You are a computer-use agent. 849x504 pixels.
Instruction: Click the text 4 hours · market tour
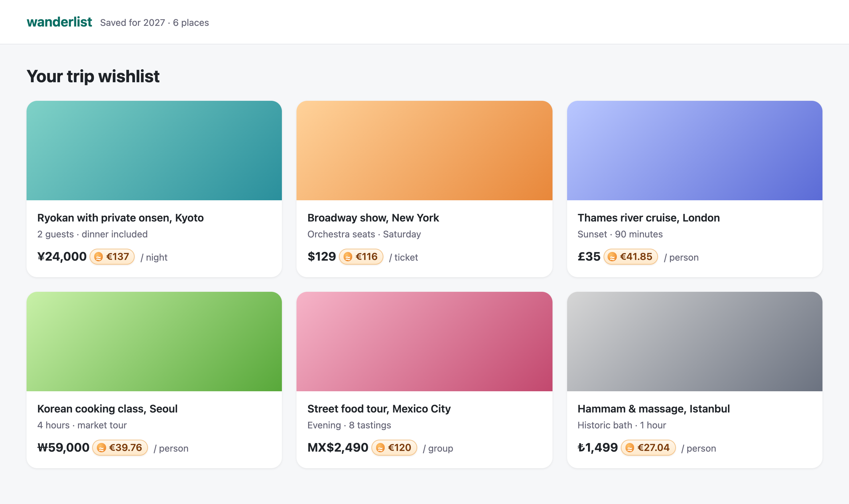82,425
